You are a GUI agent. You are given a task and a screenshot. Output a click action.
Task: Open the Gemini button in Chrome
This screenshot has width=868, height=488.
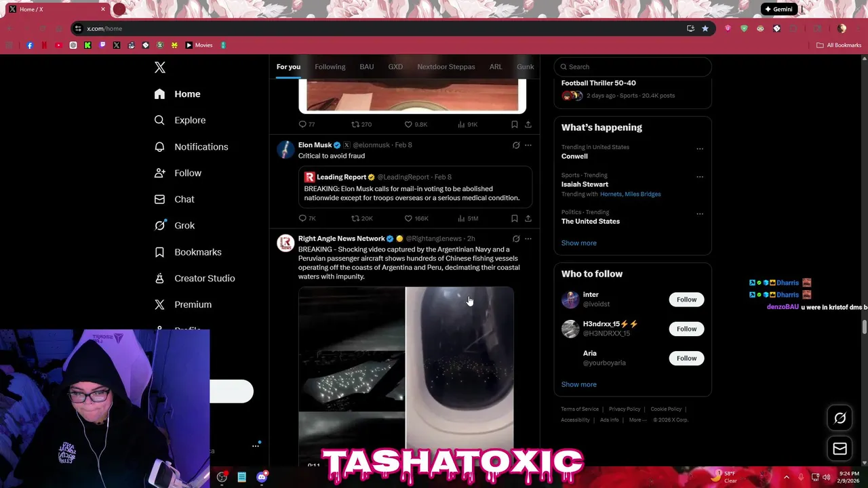(x=778, y=9)
